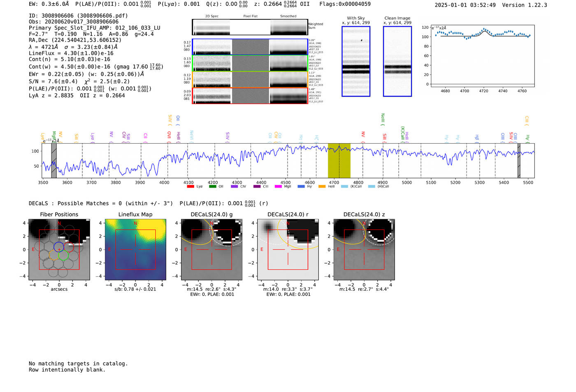This screenshot has height=392, width=576.
Task: Open the DECaLS(24.0) g image
Action: point(212,250)
